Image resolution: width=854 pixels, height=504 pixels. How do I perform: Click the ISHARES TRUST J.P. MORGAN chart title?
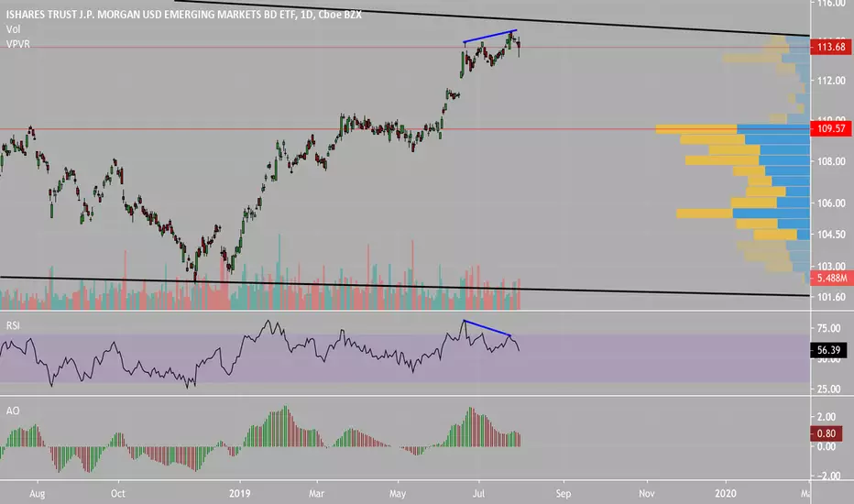[183, 15]
